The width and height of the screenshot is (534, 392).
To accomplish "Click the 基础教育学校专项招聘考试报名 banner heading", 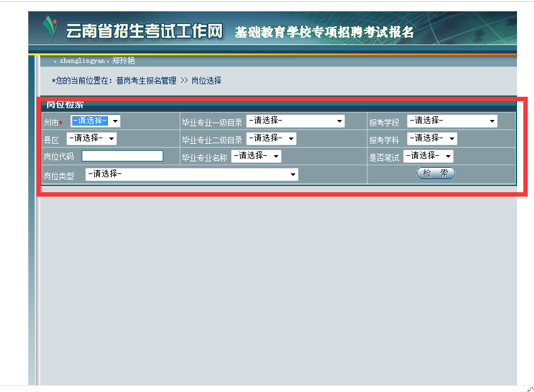I will 324,33.
